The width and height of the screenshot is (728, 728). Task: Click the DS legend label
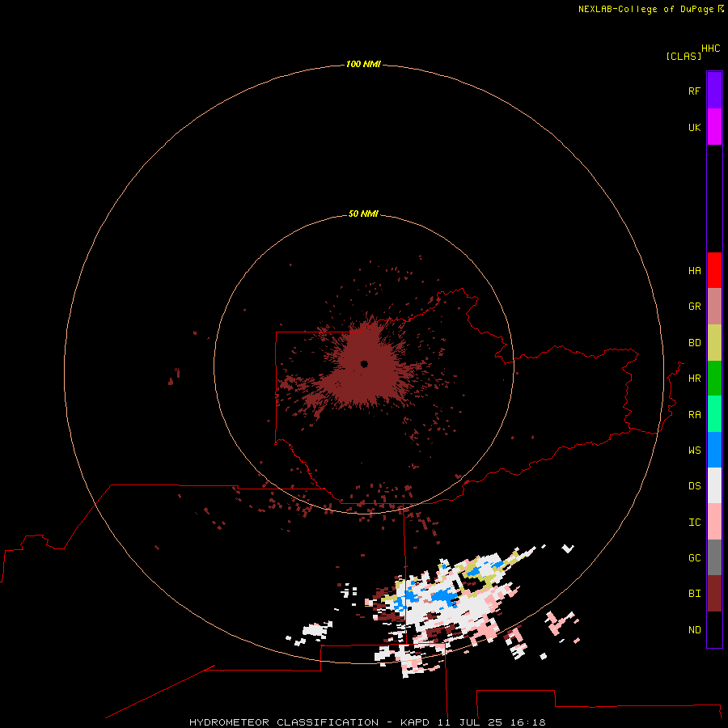point(694,486)
